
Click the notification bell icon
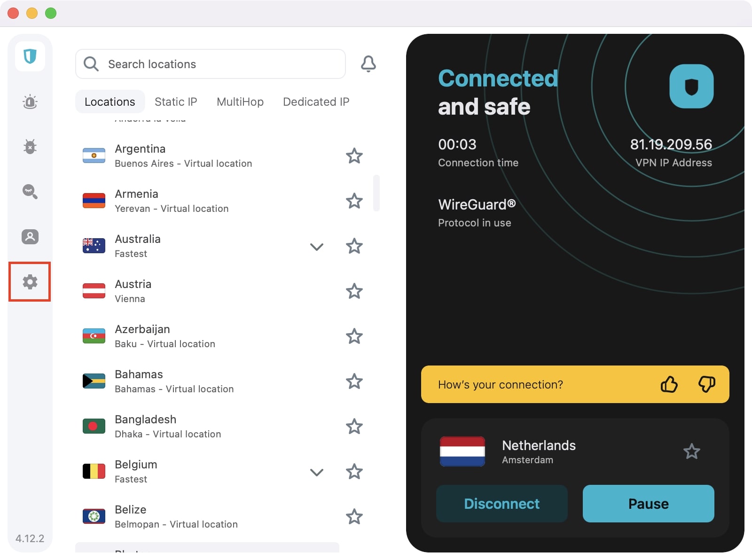[369, 64]
